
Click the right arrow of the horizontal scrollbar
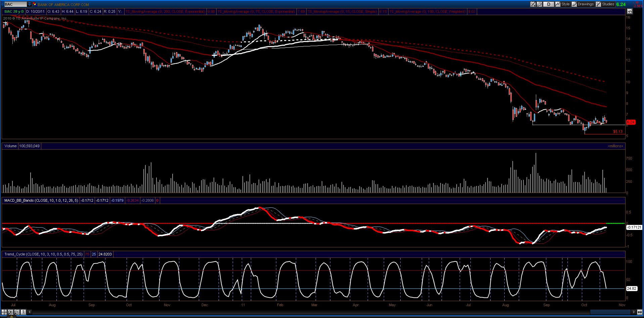point(634,312)
